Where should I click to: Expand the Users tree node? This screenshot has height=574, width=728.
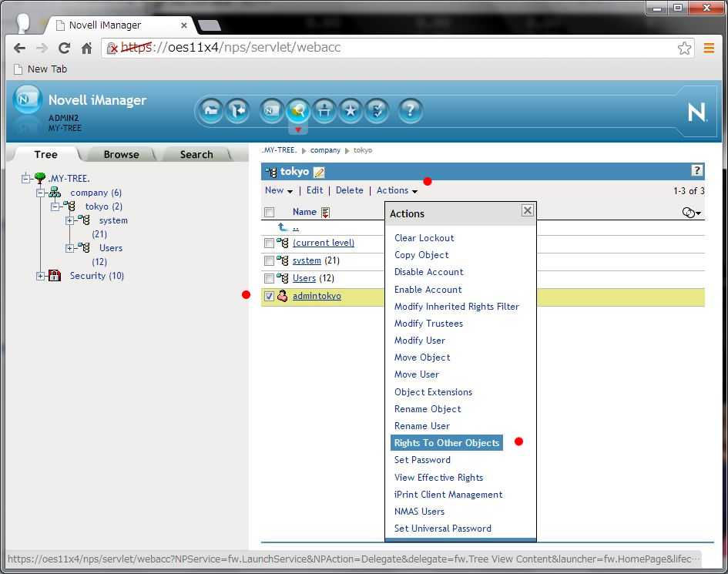[69, 248]
